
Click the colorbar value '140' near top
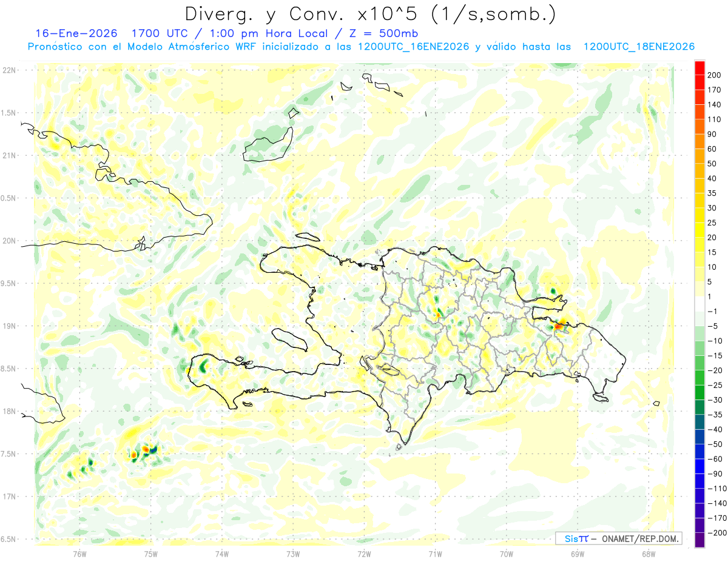tap(715, 105)
